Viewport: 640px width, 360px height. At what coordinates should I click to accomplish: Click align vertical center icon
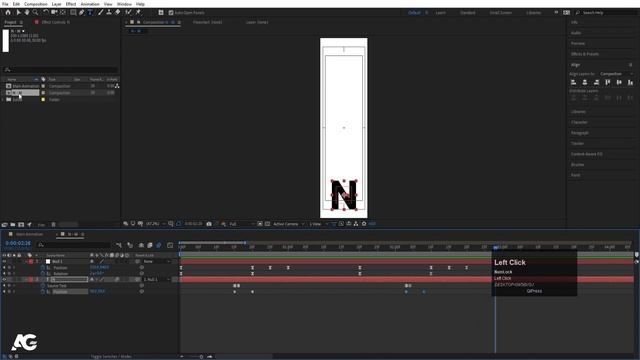(x=619, y=82)
